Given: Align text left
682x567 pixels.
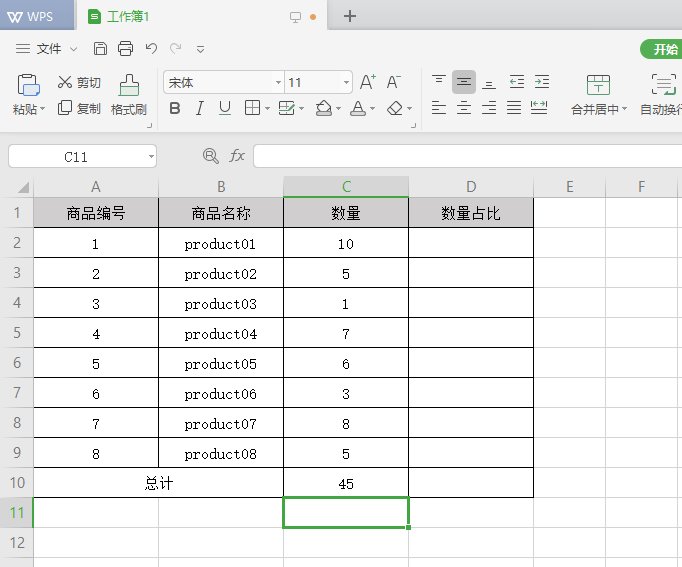Looking at the screenshot, I should [438, 107].
